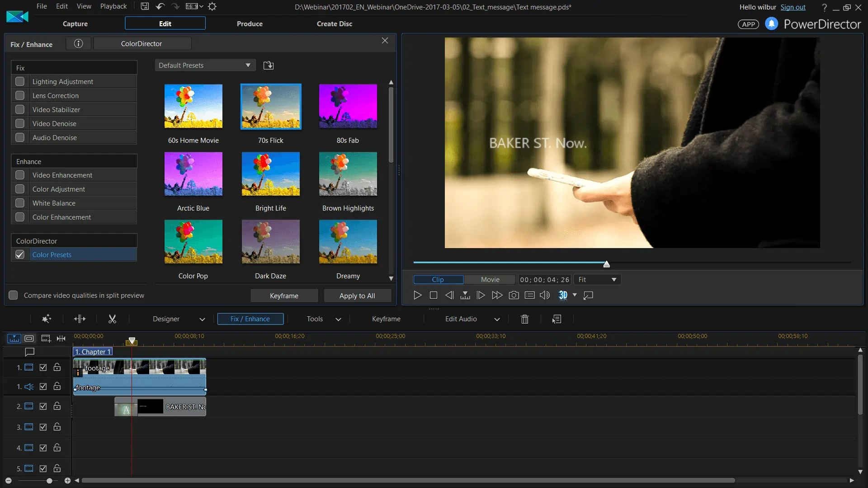The height and width of the screenshot is (488, 868).
Task: Switch to the Produce tab
Action: point(250,23)
